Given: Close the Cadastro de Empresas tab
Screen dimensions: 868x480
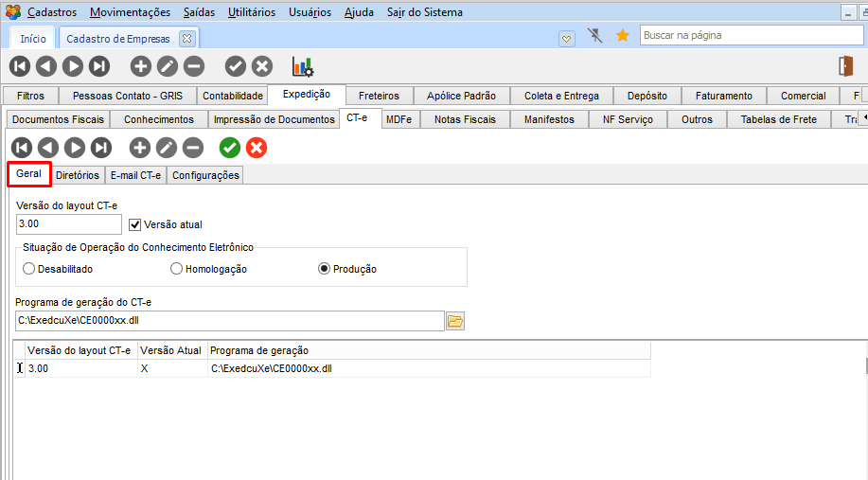Looking at the screenshot, I should [187, 38].
